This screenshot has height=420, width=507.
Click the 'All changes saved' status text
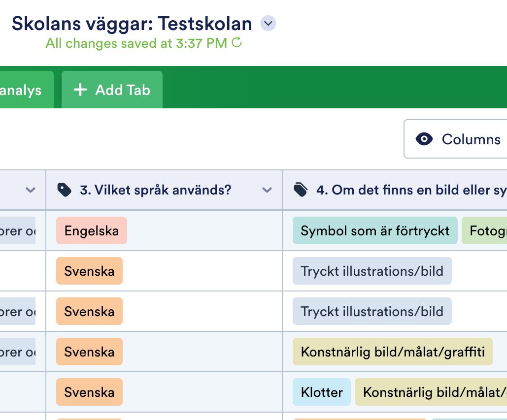point(136,43)
